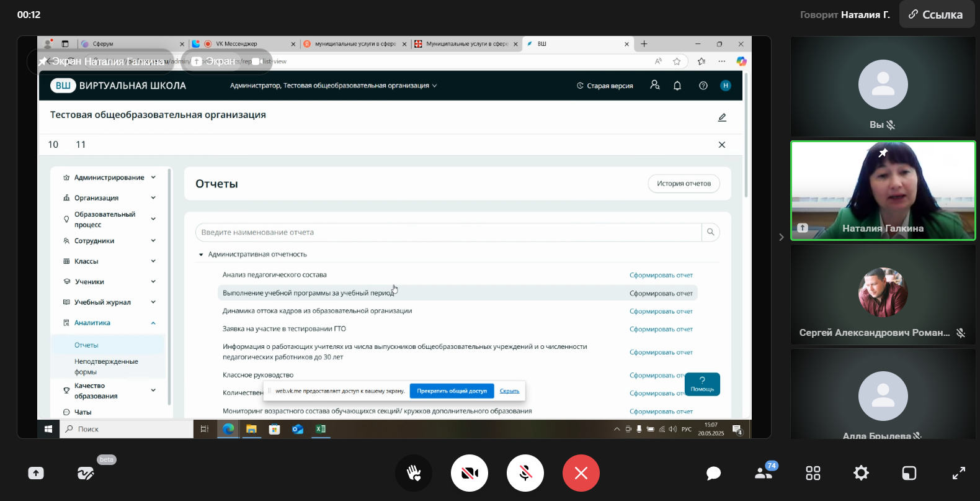Expand the Администрирование menu section
980x501 pixels.
tap(109, 178)
